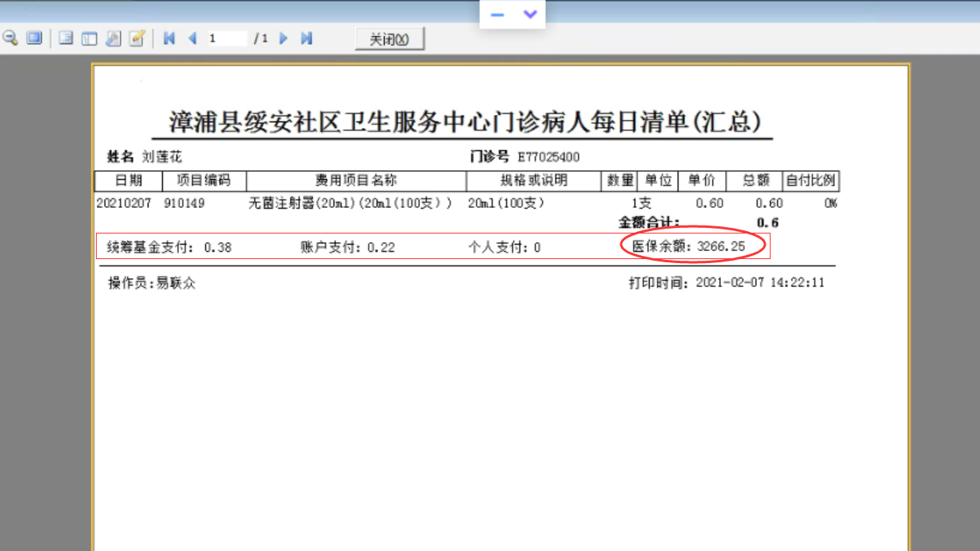Screen dimensions: 980x551
Task: Click the minus icon on top floating bar
Action: (x=497, y=14)
